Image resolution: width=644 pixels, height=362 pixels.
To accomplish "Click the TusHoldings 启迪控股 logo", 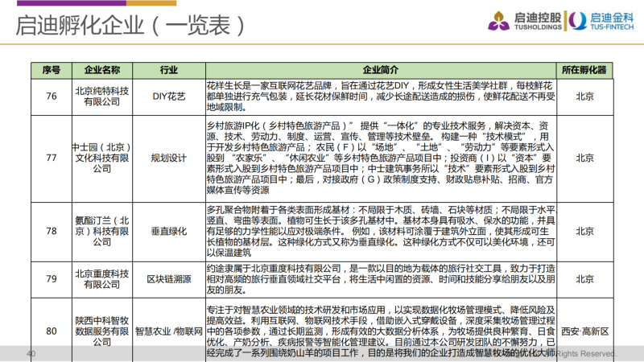I will tap(525, 21).
